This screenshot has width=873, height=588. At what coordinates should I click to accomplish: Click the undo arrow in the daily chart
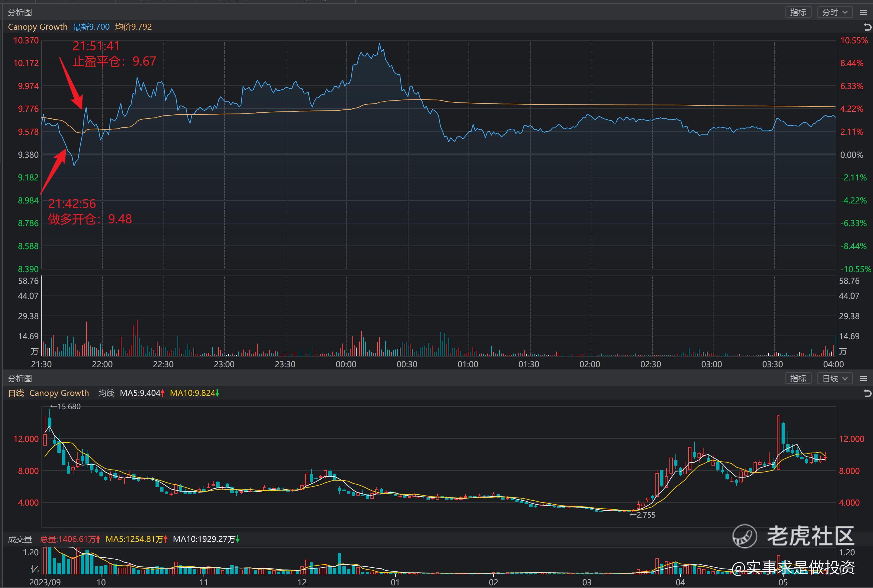[867, 393]
